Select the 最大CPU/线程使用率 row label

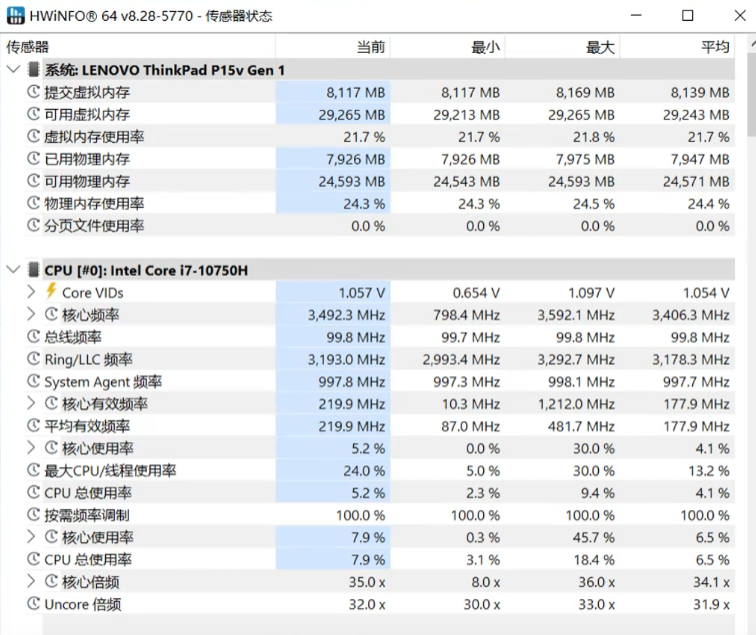(x=110, y=471)
